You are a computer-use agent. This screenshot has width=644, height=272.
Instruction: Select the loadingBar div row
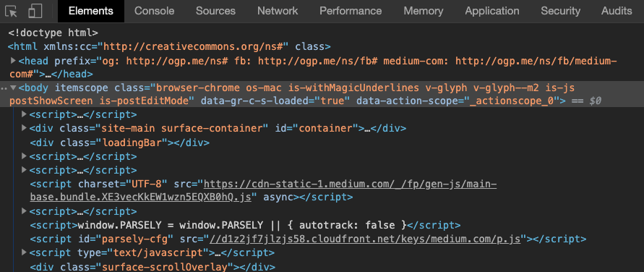[120, 143]
